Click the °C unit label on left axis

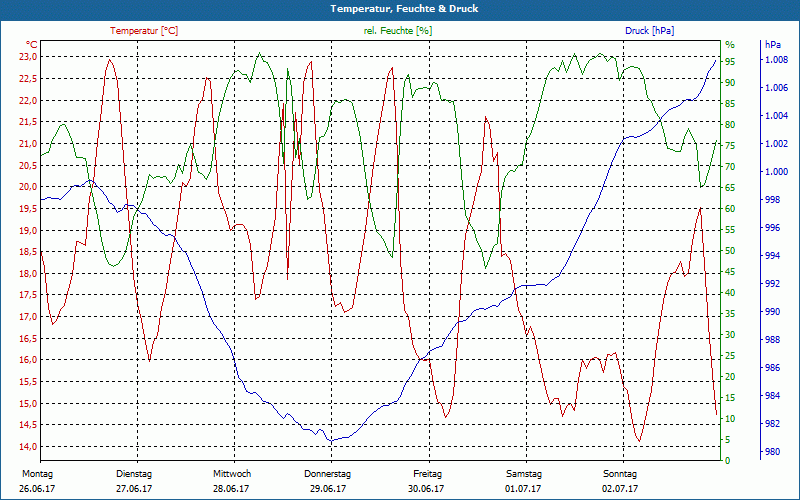click(32, 45)
